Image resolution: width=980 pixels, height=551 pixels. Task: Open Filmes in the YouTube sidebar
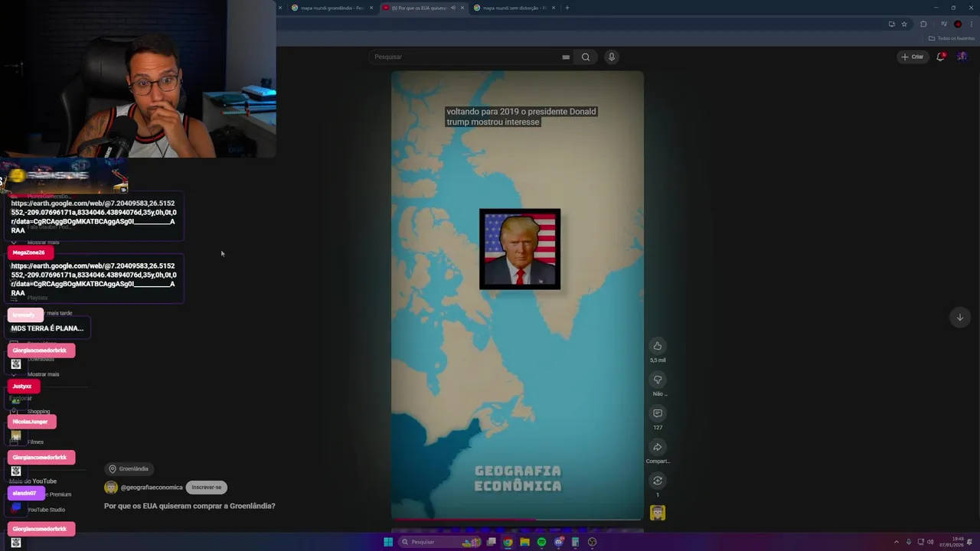(35, 442)
